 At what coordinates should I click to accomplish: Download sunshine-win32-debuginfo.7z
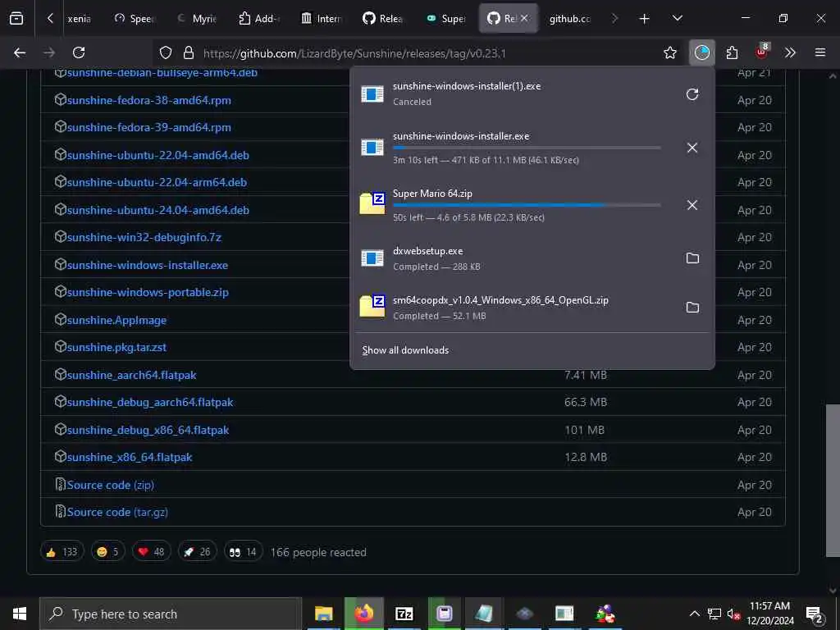point(144,237)
